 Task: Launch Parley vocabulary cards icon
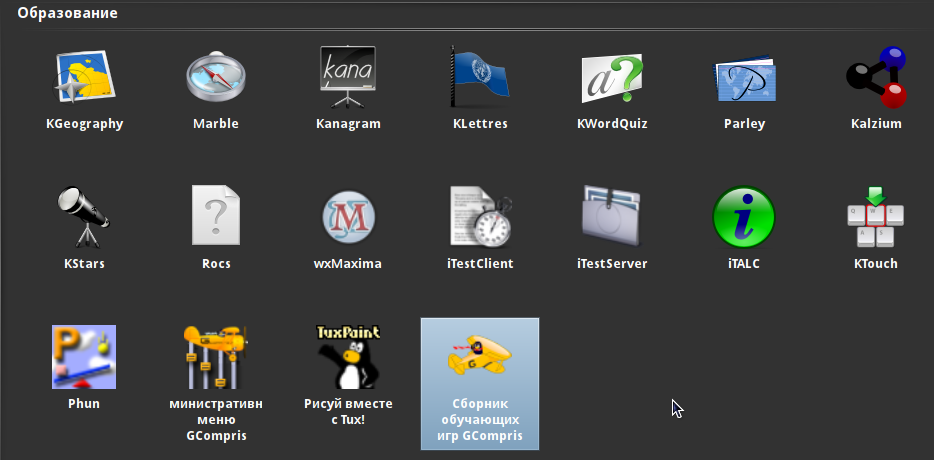pyautogui.click(x=744, y=79)
